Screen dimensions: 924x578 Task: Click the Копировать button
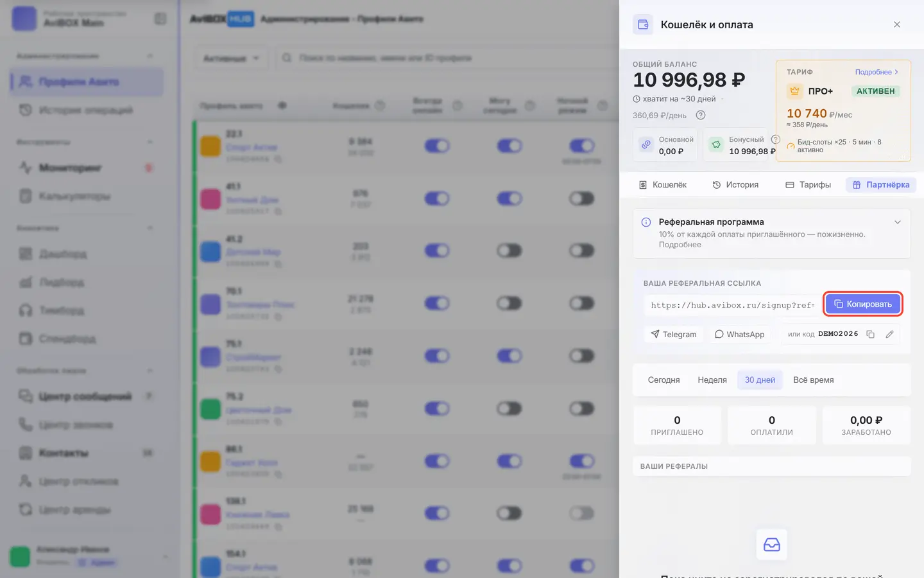[863, 304]
